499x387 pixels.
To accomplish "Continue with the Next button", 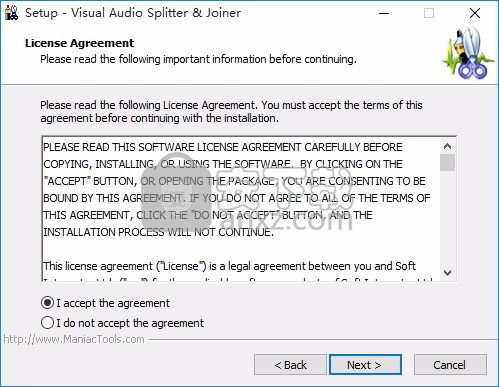I will (x=365, y=365).
